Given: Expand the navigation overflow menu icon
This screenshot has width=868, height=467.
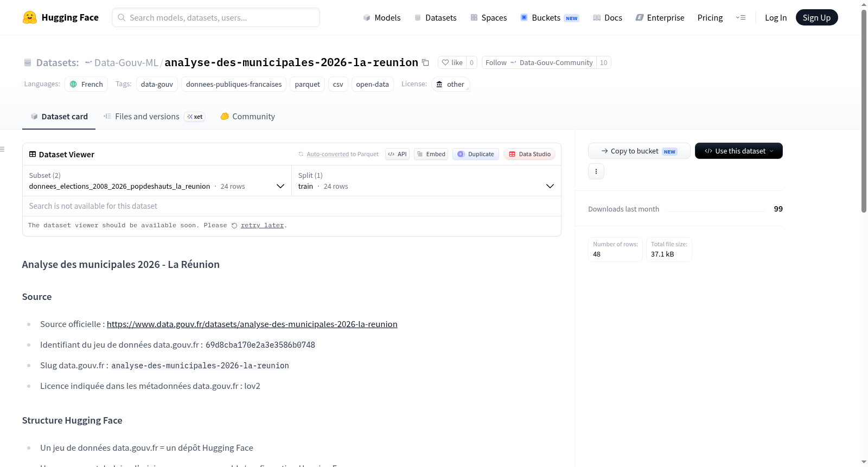Looking at the screenshot, I should [741, 17].
